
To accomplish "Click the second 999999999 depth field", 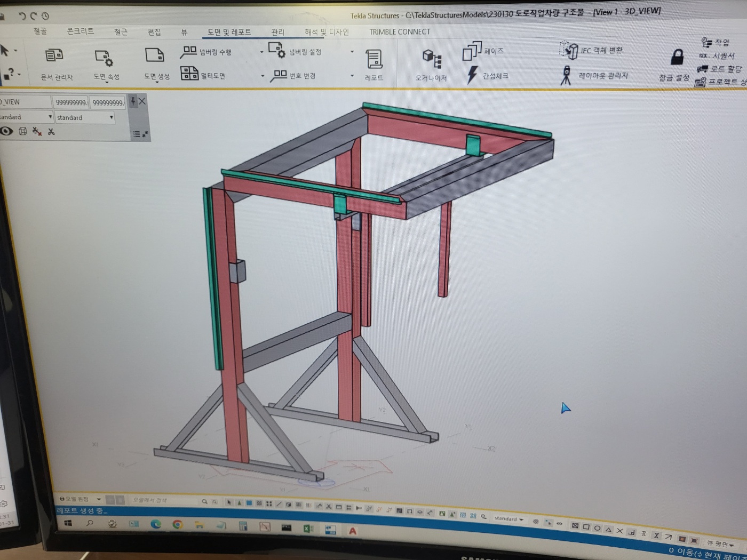I will point(107,102).
